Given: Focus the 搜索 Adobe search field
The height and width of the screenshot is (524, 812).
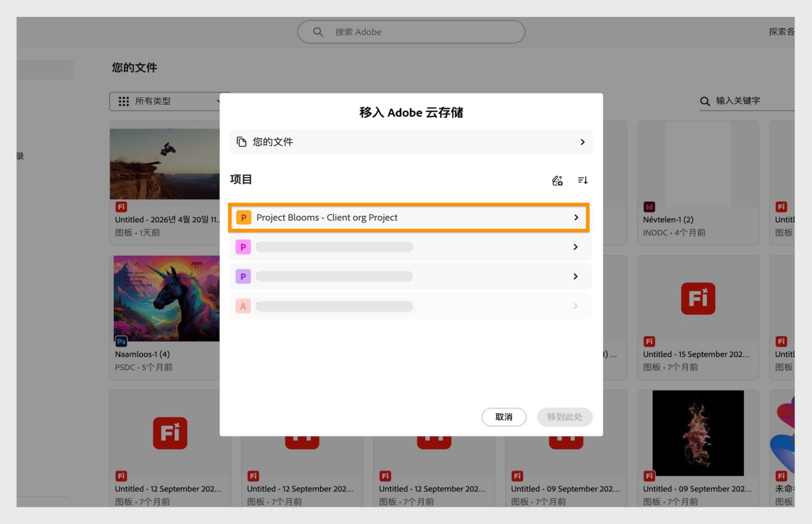Looking at the screenshot, I should [411, 32].
